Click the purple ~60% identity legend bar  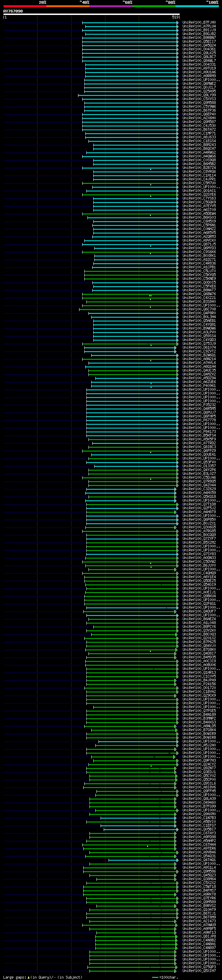111,6
